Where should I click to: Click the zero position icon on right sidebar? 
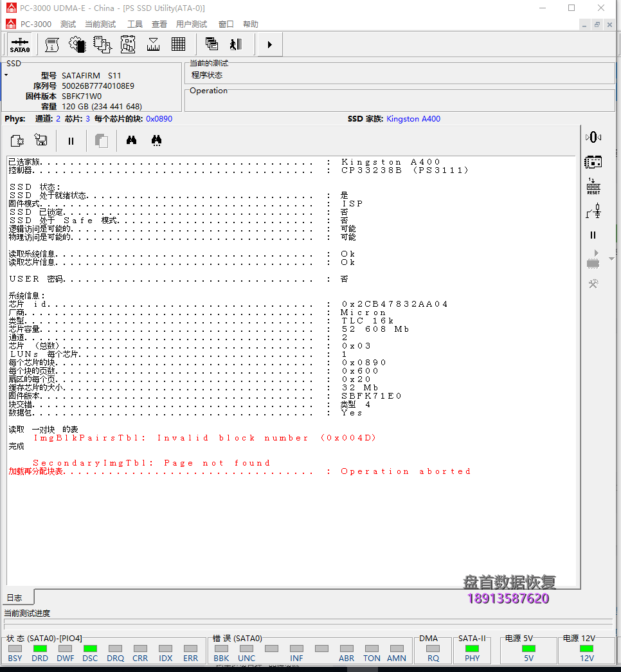593,137
